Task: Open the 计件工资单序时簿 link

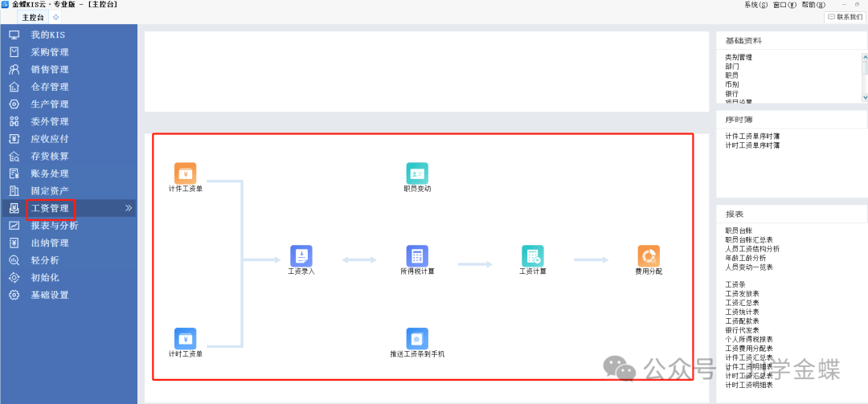Action: point(752,137)
